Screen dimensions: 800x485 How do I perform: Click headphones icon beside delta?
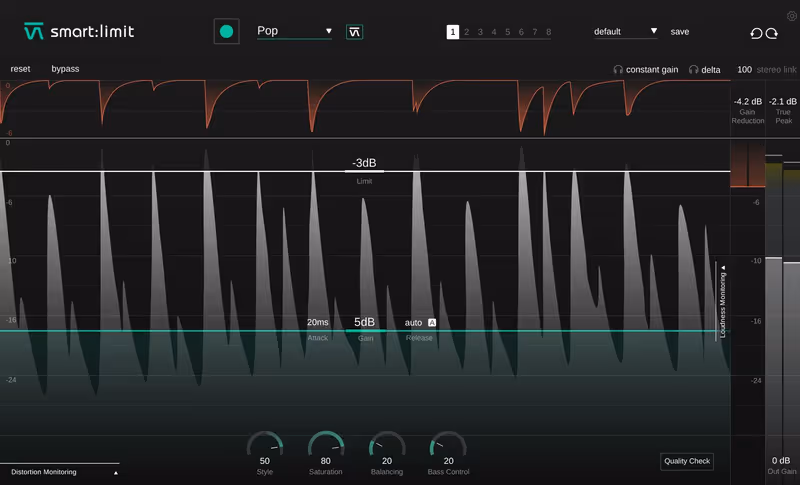tap(693, 69)
